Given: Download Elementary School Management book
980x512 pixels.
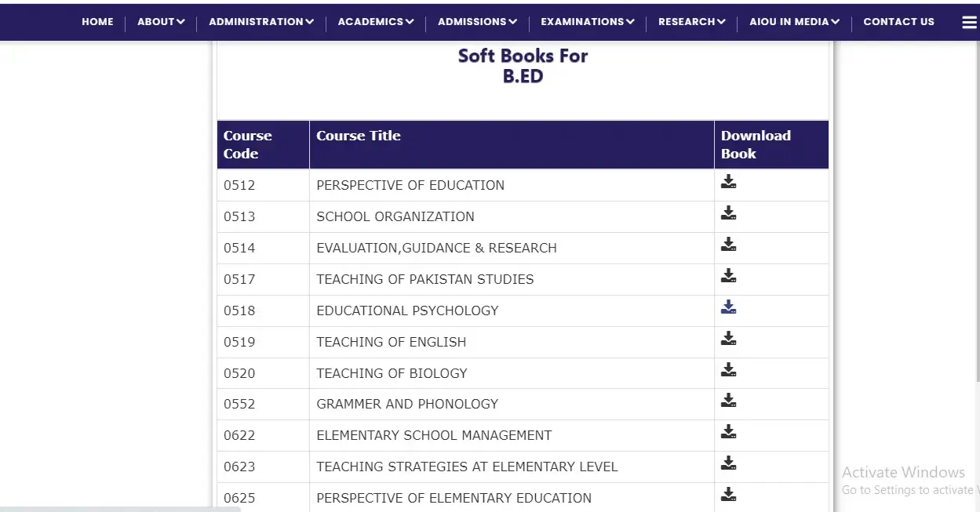Looking at the screenshot, I should click(729, 432).
